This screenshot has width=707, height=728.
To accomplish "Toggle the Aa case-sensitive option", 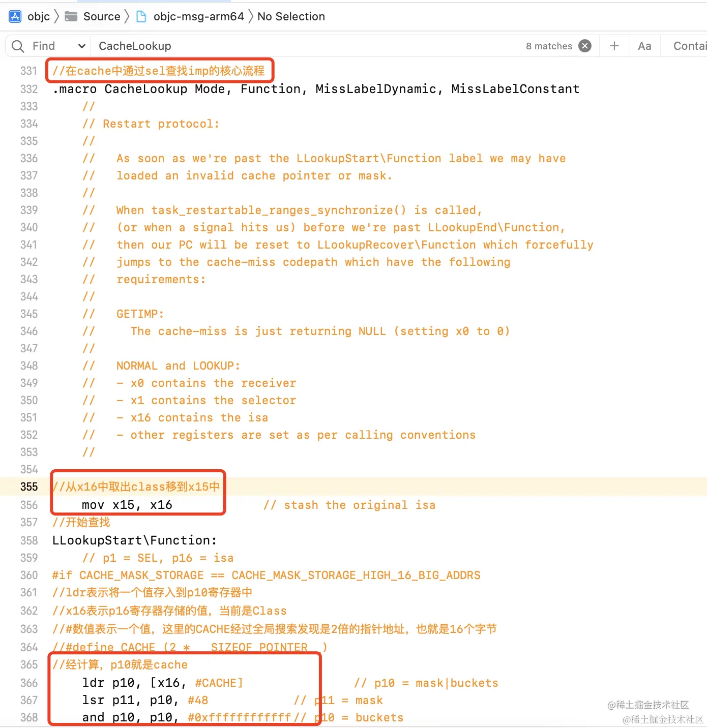I will coord(644,46).
